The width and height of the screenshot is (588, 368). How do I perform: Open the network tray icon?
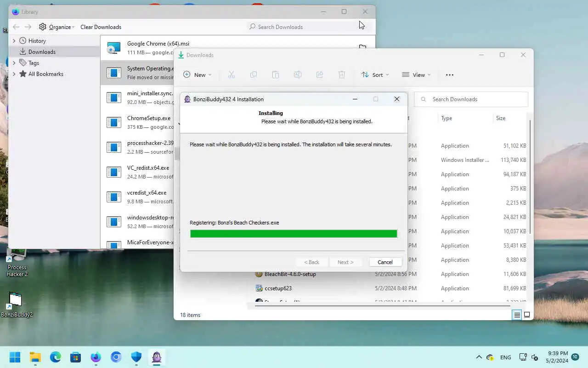point(523,357)
